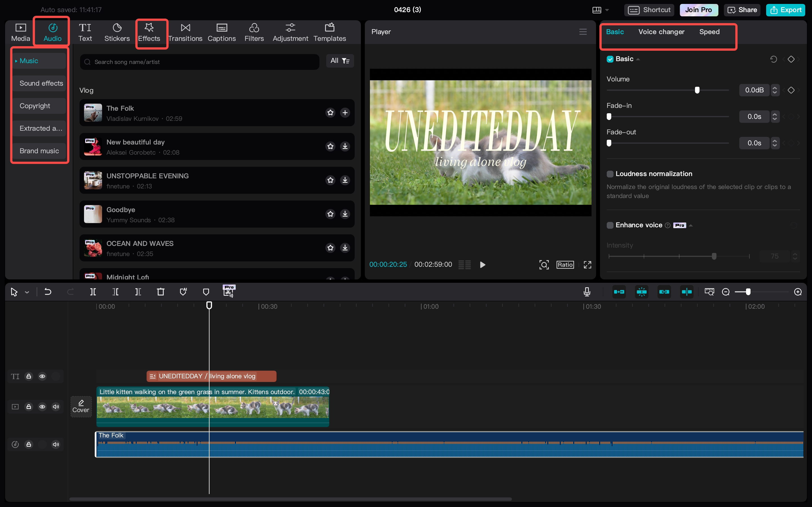812x507 pixels.
Task: Click the timeline zoom in icon
Action: click(x=798, y=292)
